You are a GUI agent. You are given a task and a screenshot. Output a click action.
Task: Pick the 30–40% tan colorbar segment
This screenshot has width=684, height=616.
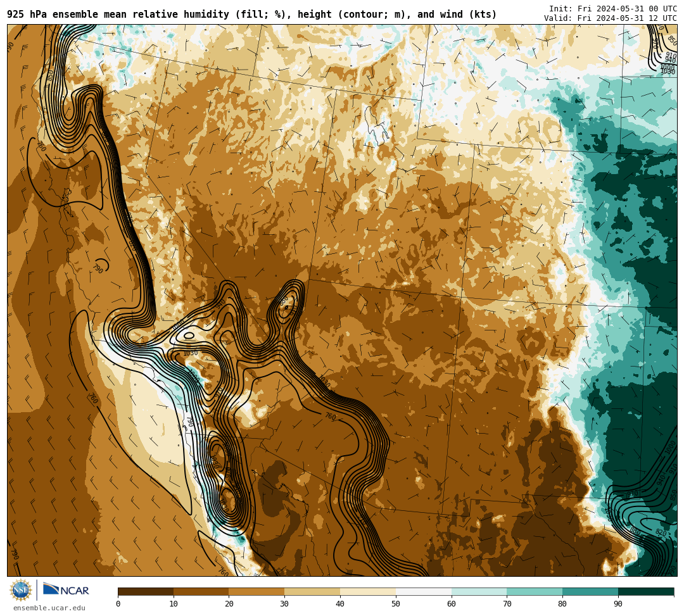(312, 591)
